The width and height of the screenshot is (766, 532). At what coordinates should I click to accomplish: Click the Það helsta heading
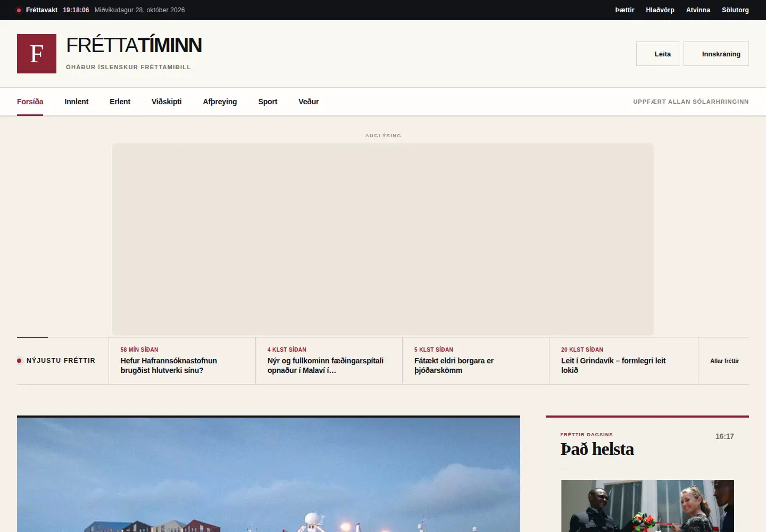597,449
